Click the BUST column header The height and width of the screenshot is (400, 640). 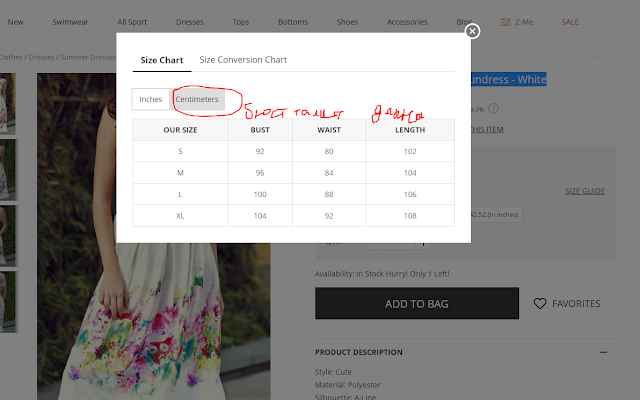[x=260, y=130]
